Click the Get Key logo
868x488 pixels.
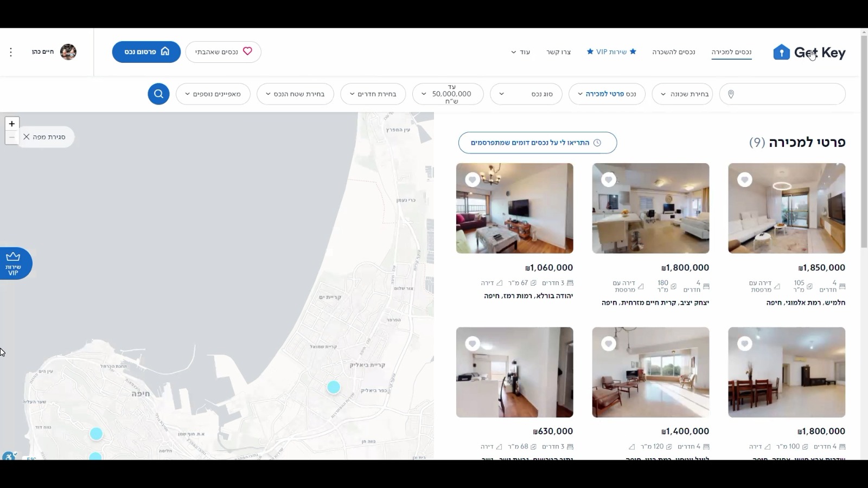click(x=809, y=52)
